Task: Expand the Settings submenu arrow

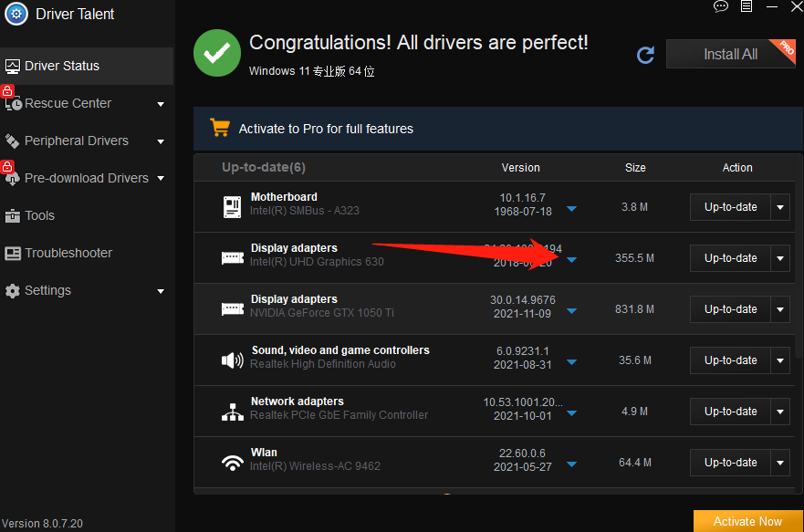Action: click(161, 291)
